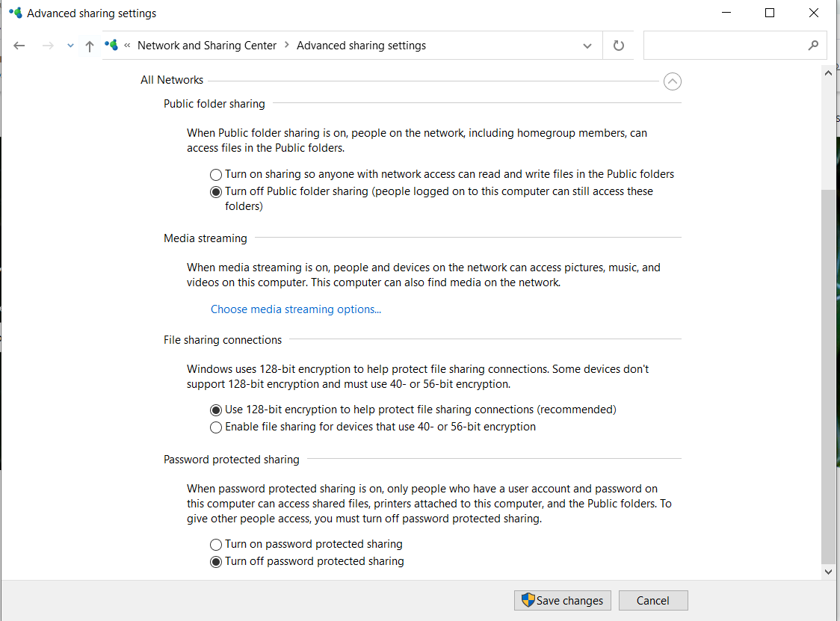Screen dimensions: 840x621
Task: Refresh the Advanced sharing settings page
Action: (x=618, y=46)
